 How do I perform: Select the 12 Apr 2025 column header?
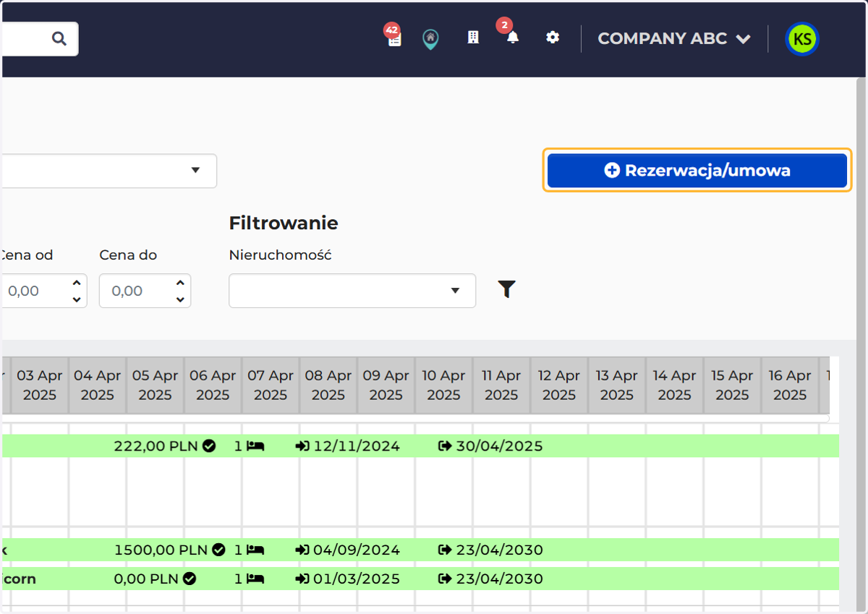[x=559, y=385]
